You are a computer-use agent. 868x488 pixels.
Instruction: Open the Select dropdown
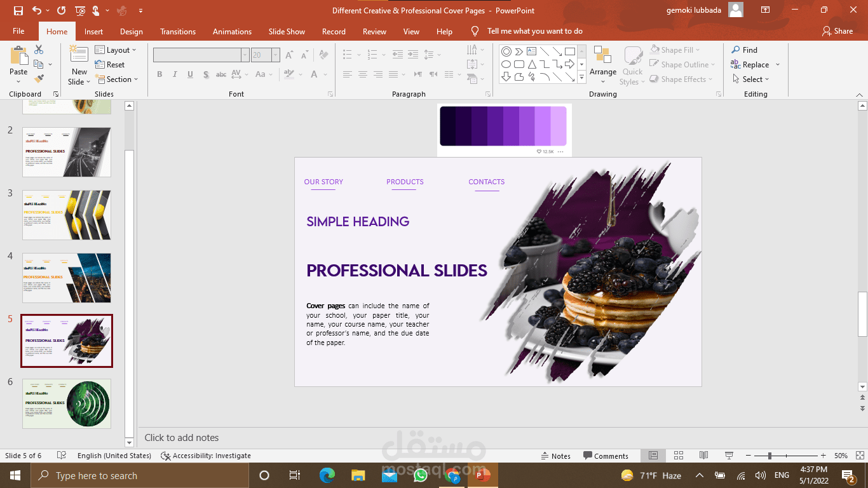750,79
